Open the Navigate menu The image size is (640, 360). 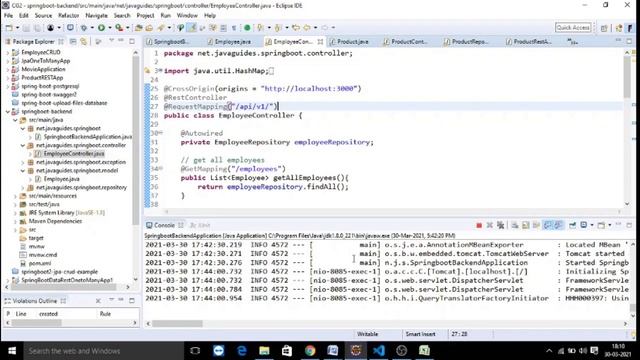(x=96, y=16)
